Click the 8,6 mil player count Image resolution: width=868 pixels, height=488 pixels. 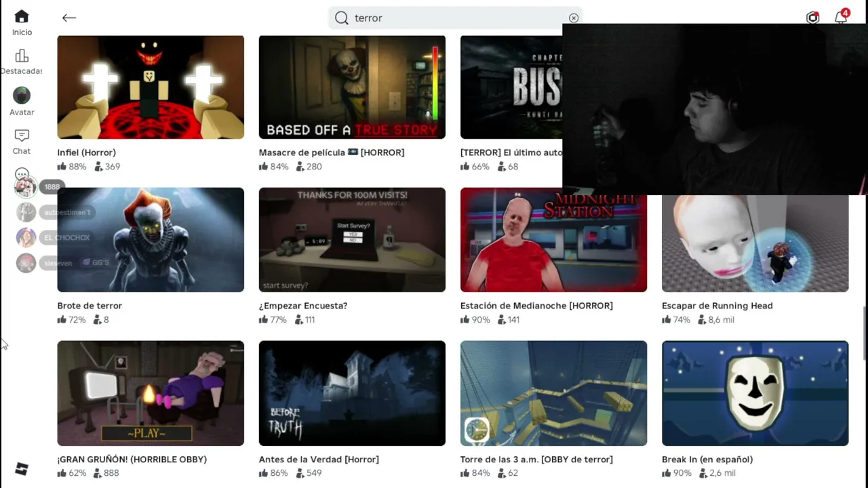[717, 320]
